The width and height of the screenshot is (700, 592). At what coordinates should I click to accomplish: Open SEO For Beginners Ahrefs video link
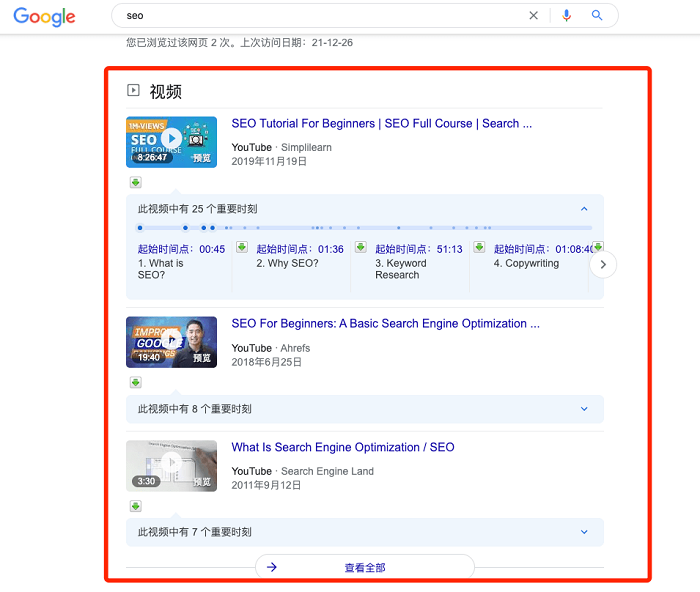(385, 324)
